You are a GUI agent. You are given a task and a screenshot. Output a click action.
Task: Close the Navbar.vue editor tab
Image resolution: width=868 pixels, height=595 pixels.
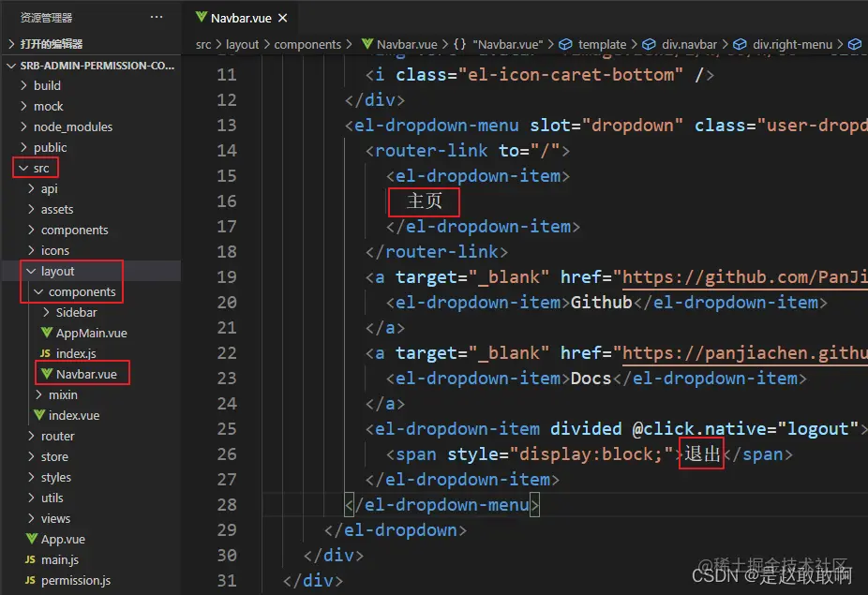(x=282, y=18)
